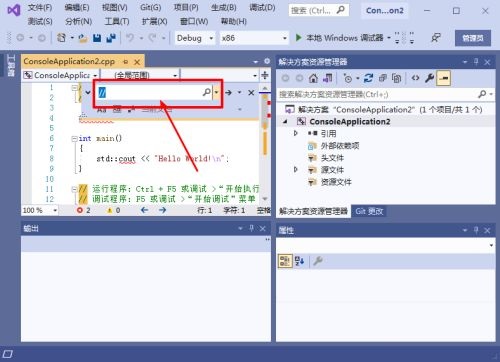
Task: Start the local Windows debugger
Action: 341,38
